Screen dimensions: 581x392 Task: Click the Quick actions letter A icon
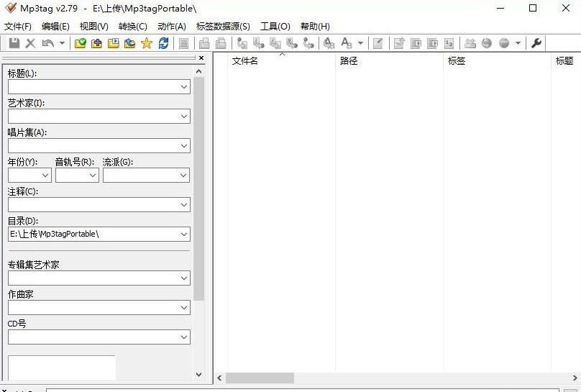tap(347, 43)
